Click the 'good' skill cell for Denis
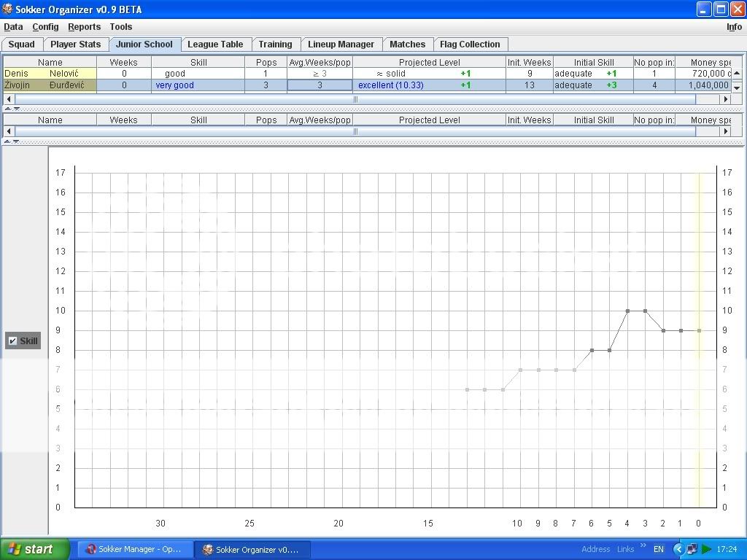The height and width of the screenshot is (560, 747). (x=198, y=74)
